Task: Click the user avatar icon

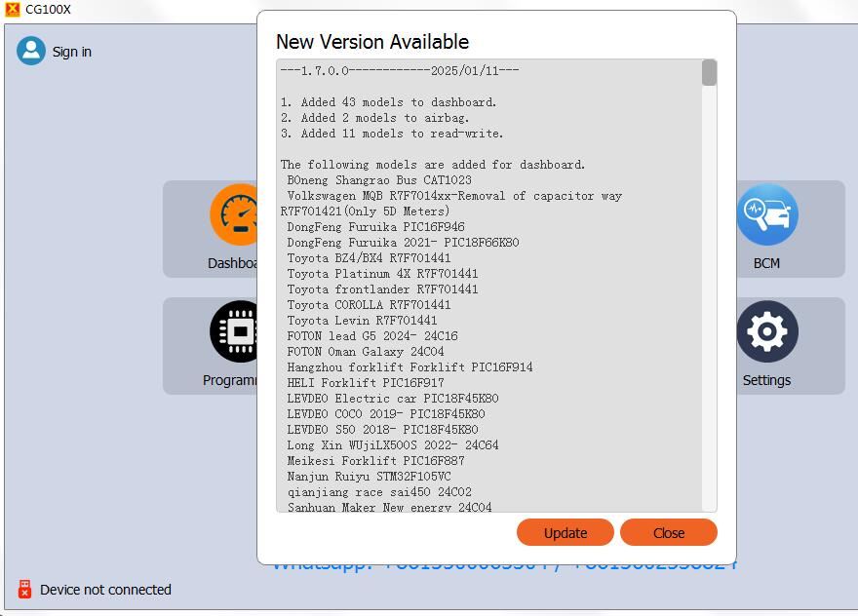Action: [x=31, y=51]
